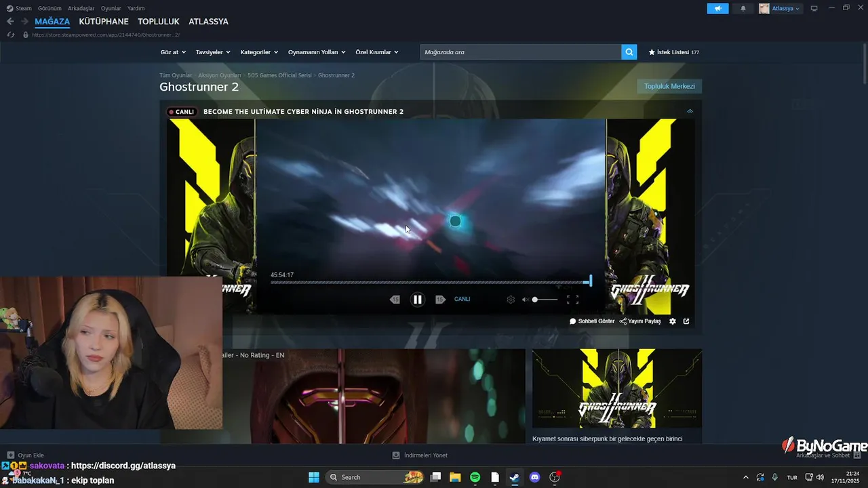Switch to Big Picture mode icon
The width and height of the screenshot is (868, 488).
(814, 8)
